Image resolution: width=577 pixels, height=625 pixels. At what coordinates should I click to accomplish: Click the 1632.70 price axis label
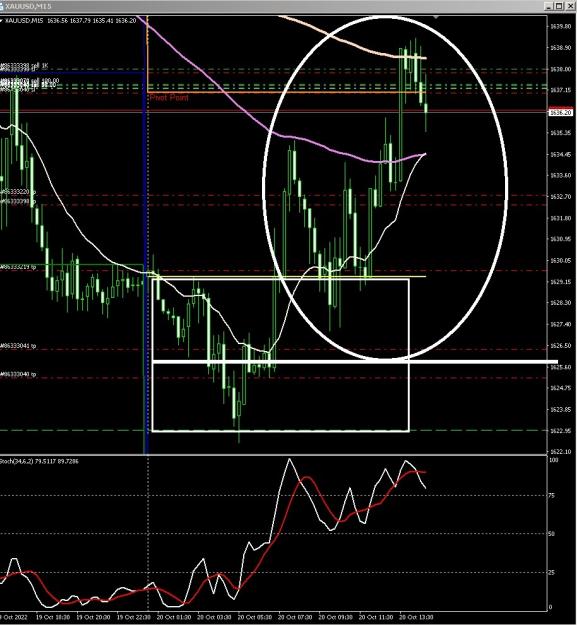[x=560, y=197]
